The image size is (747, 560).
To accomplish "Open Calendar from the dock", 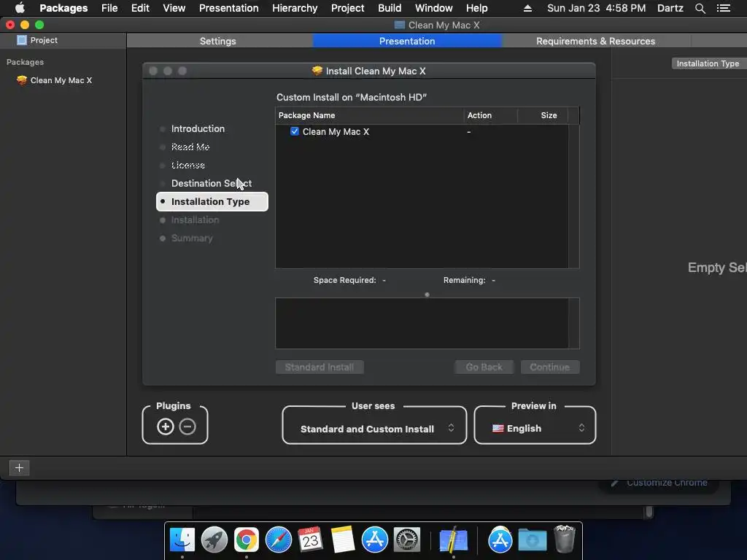I will (x=311, y=540).
